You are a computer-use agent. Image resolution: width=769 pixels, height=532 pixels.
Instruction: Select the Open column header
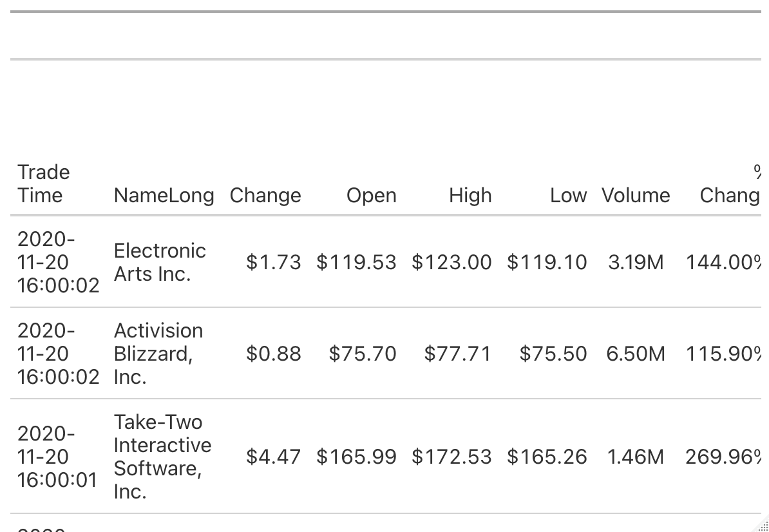[x=371, y=195]
